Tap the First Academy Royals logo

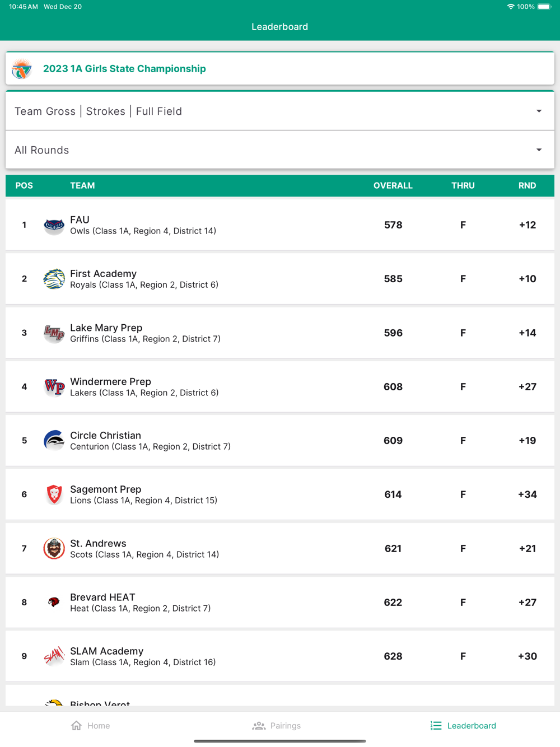(54, 279)
